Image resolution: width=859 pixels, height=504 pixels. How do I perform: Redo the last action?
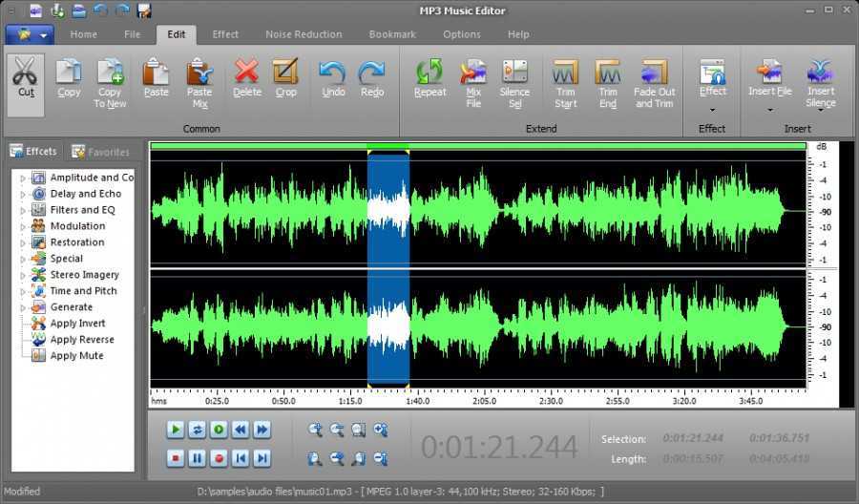click(372, 78)
